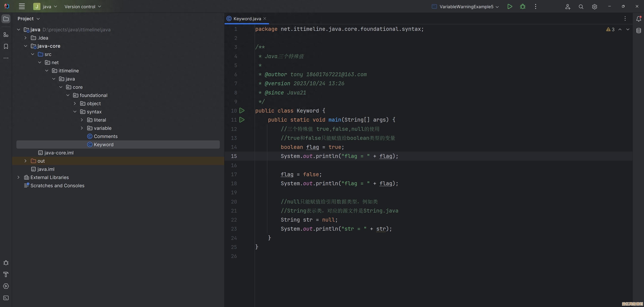
Task: Open editor tab options menu
Action: click(625, 19)
